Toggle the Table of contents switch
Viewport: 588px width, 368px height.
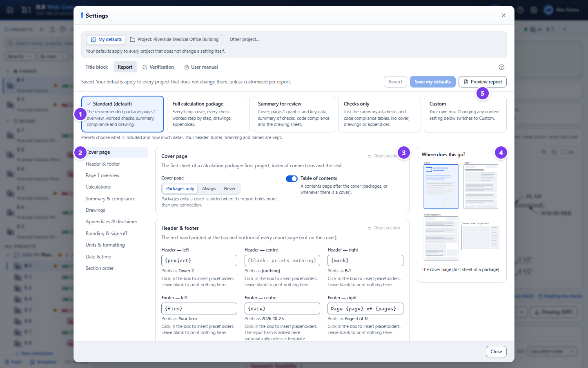point(292,179)
